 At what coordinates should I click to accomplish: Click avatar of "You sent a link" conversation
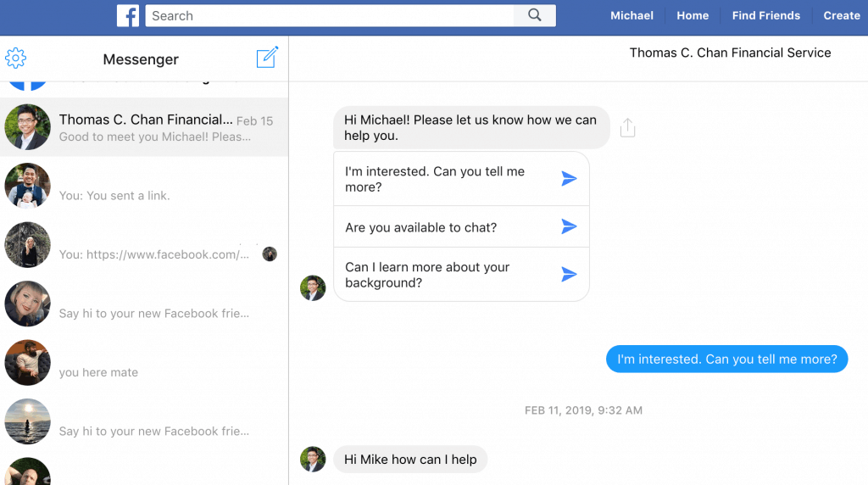pyautogui.click(x=28, y=186)
